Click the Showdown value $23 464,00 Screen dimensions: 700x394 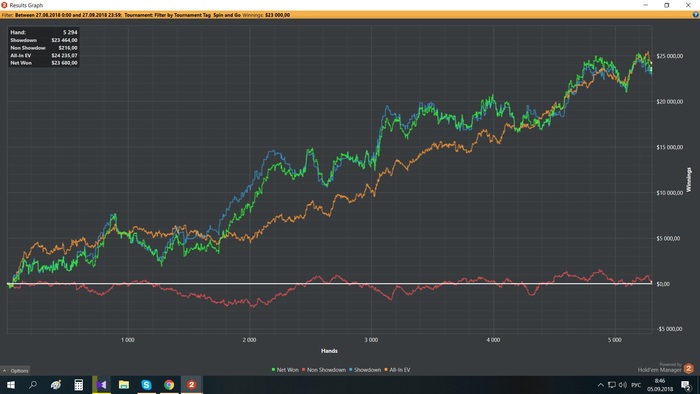pos(64,40)
